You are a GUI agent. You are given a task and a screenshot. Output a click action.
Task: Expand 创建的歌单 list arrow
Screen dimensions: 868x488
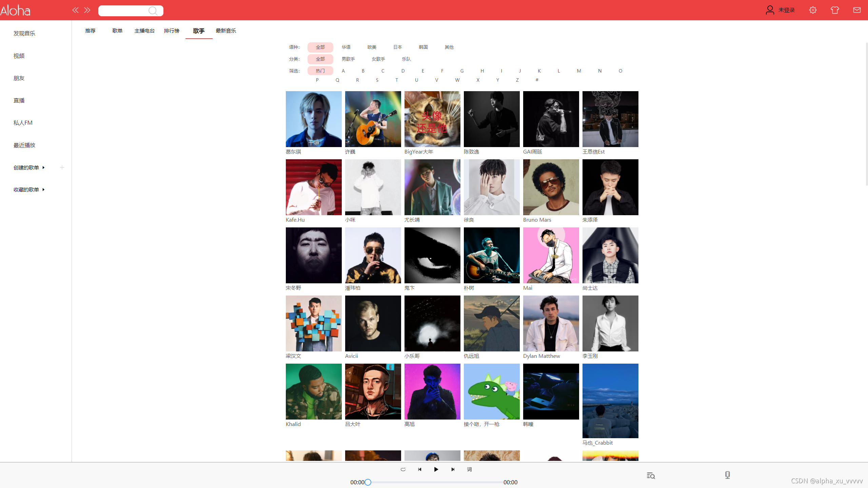pos(43,167)
